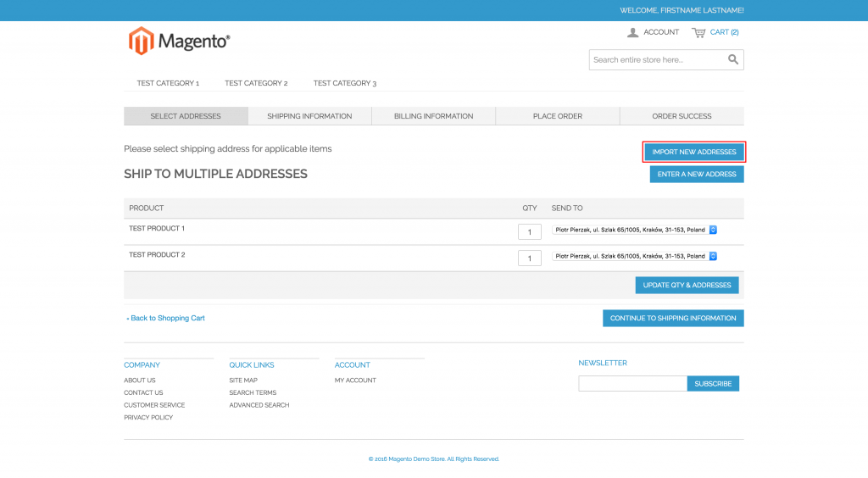
Task: Click Enter a New Address button
Action: pos(697,175)
